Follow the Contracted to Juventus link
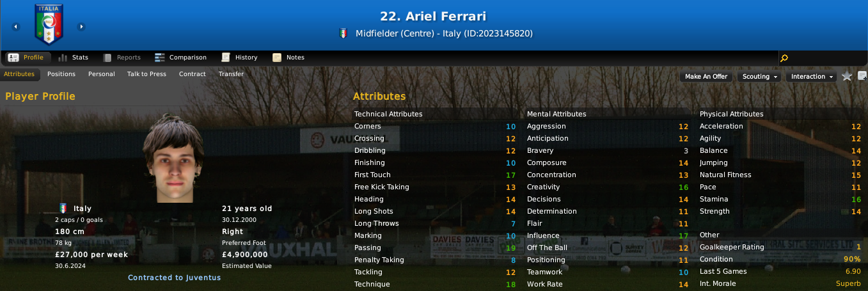The height and width of the screenshot is (291, 868). [x=174, y=278]
